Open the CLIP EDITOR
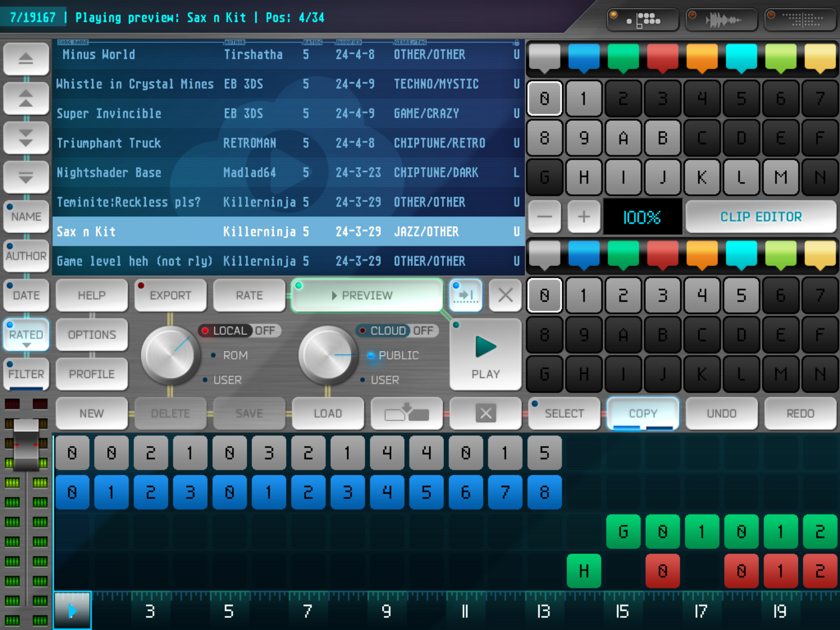This screenshot has width=840, height=630. point(761,217)
